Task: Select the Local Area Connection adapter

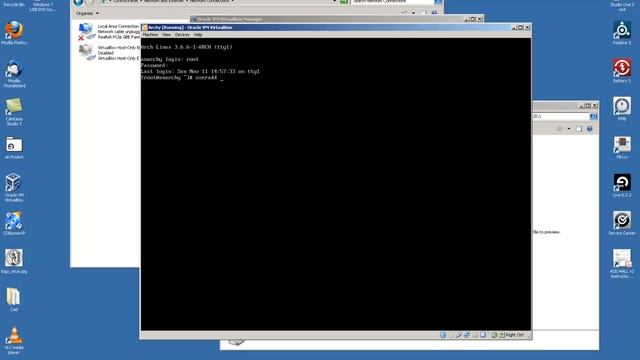Action: point(109,31)
